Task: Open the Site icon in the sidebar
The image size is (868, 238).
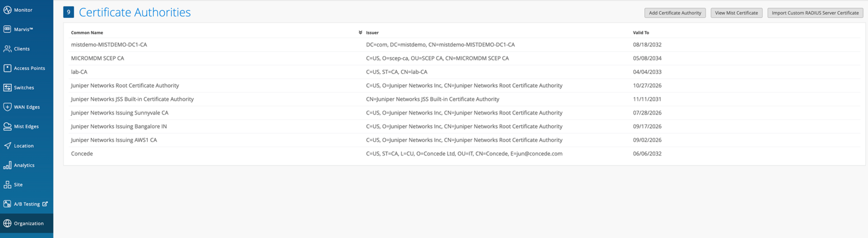Action: click(x=7, y=185)
